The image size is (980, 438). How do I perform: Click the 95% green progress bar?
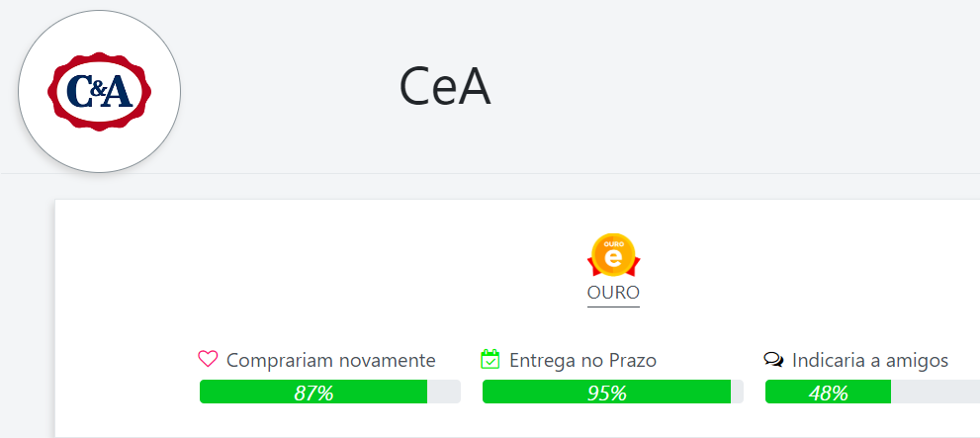coord(607,392)
